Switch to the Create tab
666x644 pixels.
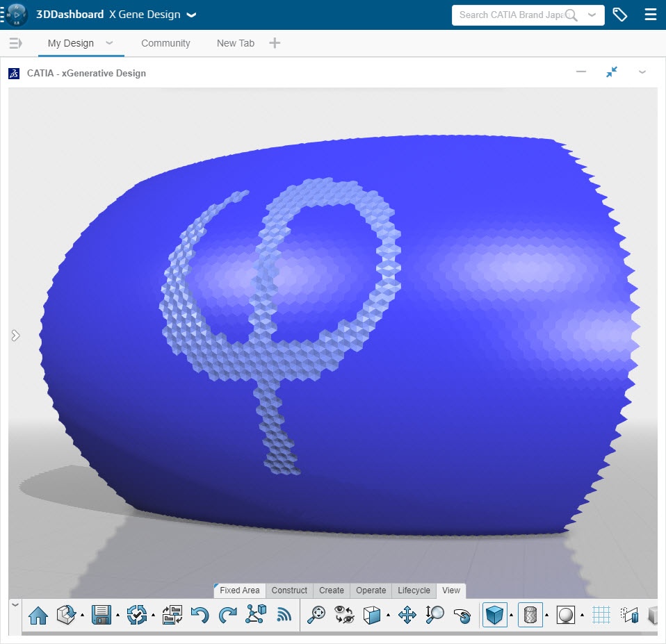[332, 590]
